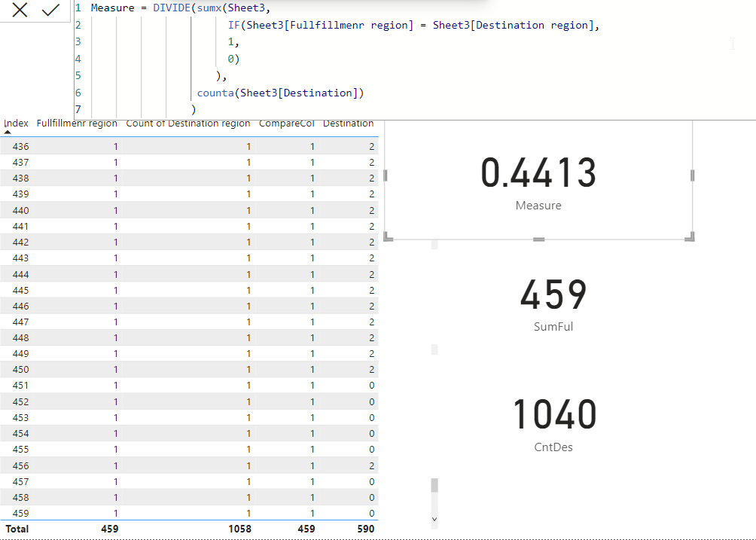Sort by Count of Destination region header
Screen dimensions: 756x540
coord(188,124)
